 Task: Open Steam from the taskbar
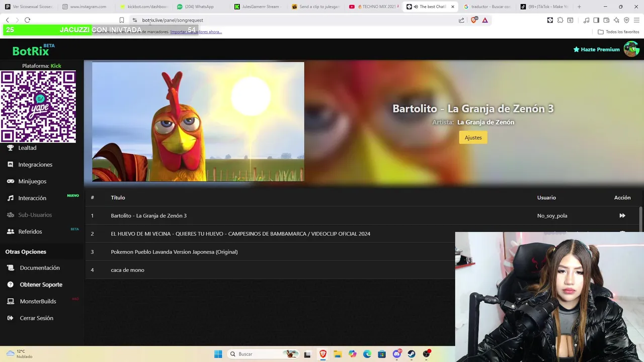(412, 354)
